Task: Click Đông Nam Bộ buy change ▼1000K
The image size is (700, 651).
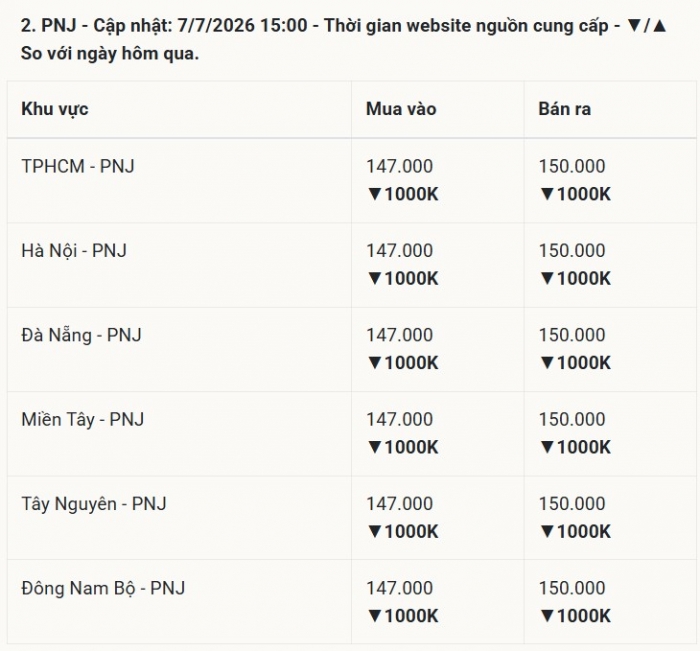Action: [x=403, y=616]
